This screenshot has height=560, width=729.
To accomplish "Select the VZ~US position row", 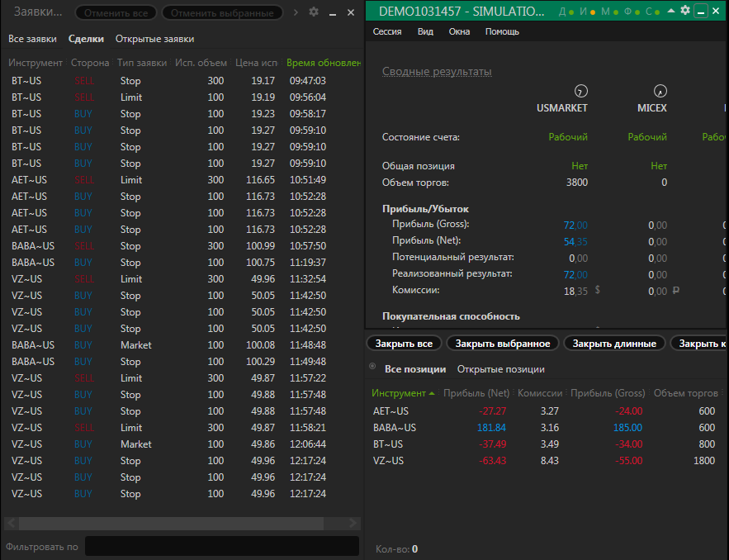I will (544, 461).
